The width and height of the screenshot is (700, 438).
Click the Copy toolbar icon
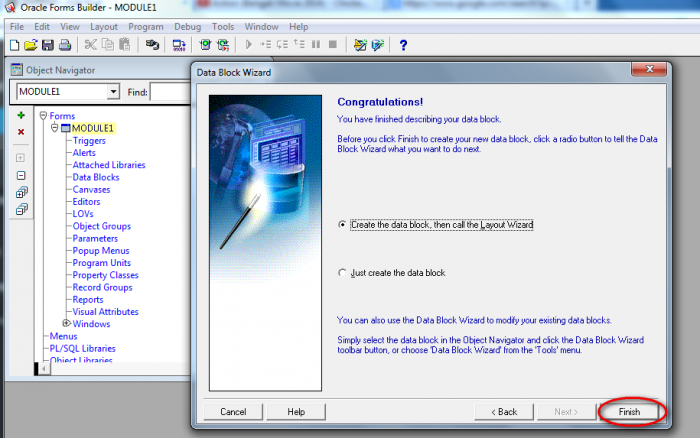click(108, 45)
